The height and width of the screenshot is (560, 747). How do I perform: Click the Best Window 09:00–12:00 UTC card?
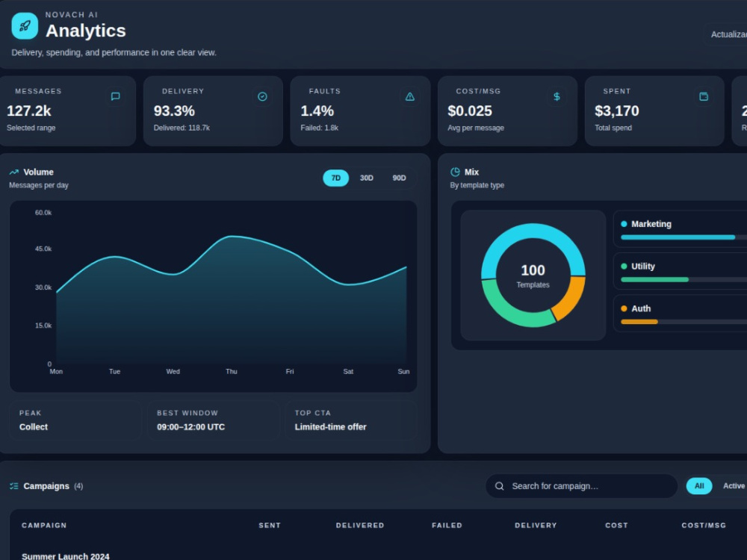tap(213, 420)
